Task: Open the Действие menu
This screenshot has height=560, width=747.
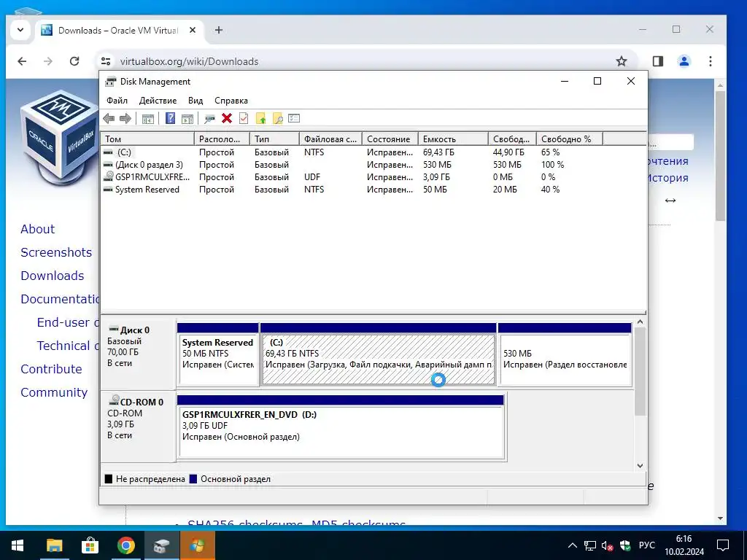Action: pyautogui.click(x=158, y=101)
